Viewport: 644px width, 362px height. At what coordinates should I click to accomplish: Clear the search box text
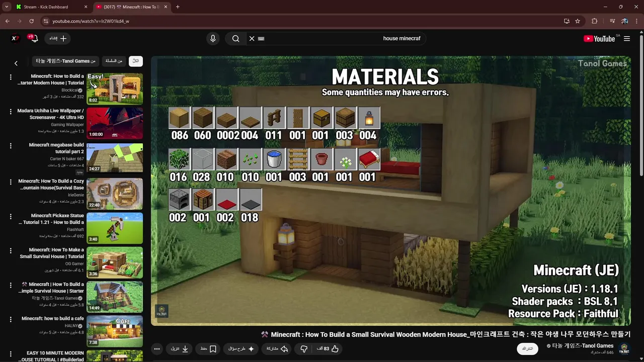[252, 39]
